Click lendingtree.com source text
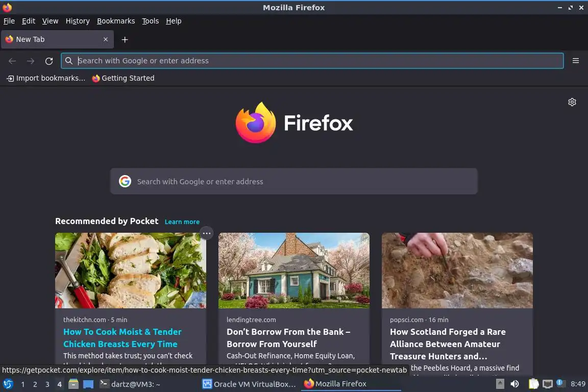588x392 pixels. pyautogui.click(x=251, y=320)
